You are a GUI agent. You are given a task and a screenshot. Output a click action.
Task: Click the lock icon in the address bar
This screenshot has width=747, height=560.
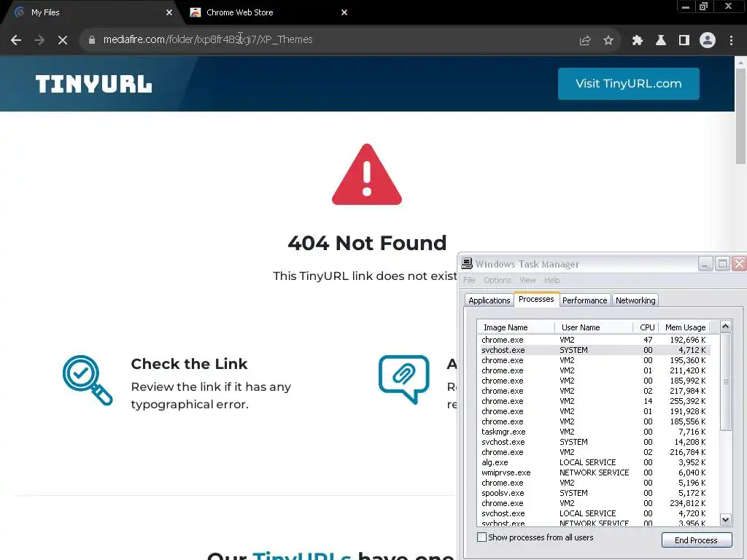point(91,40)
